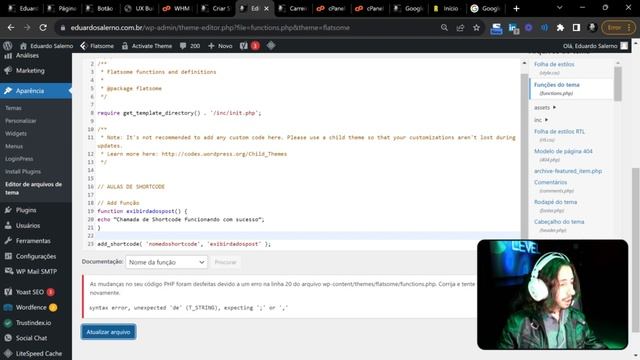This screenshot has width=640, height=360.
Task: Open the Olá, Eduardo Salerno profile menu
Action: tap(595, 46)
